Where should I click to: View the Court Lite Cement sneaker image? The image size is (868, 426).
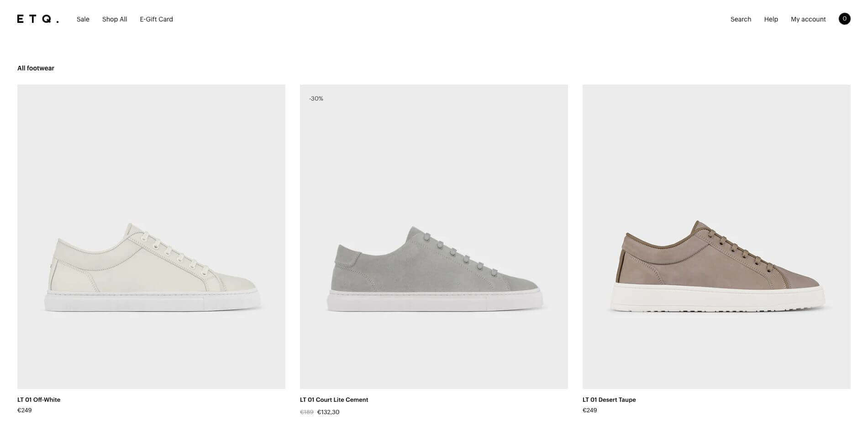coord(434,237)
